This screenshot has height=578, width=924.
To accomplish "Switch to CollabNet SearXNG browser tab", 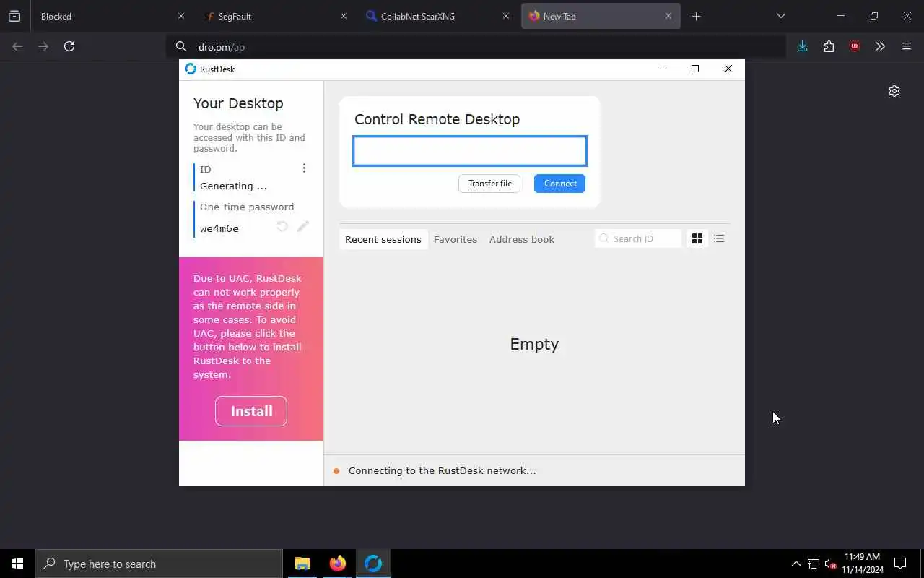I will 437,16.
